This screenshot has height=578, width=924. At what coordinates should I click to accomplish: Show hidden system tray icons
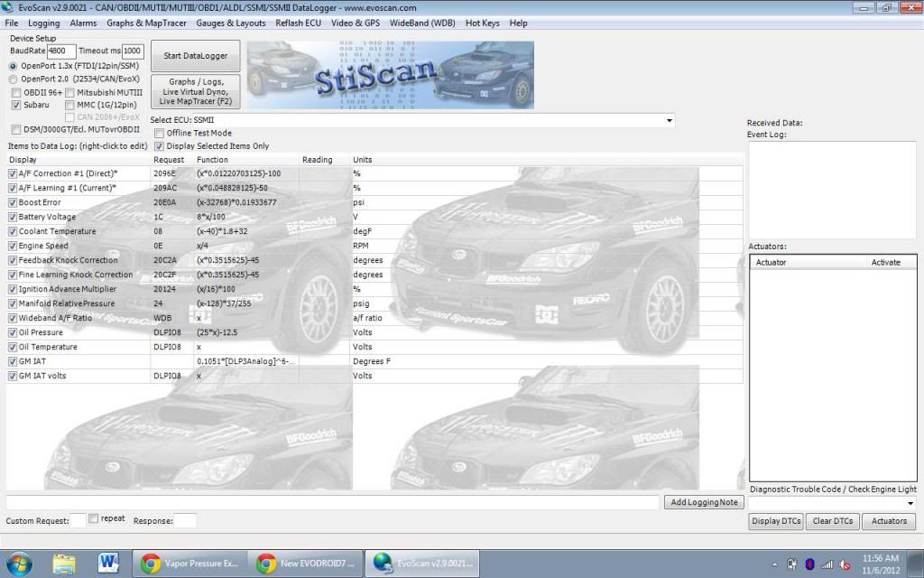775,564
